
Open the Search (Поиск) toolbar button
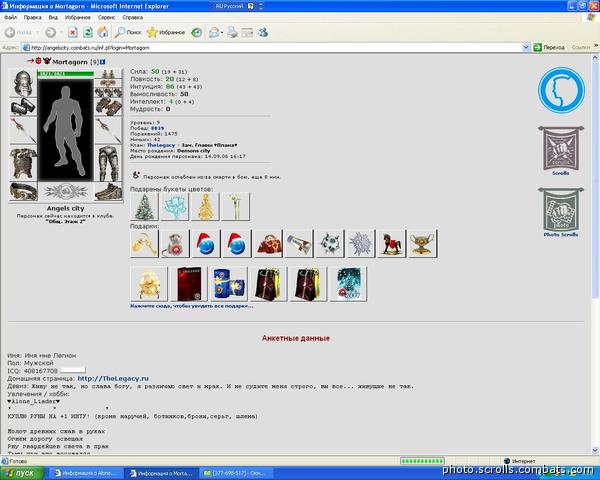point(128,33)
